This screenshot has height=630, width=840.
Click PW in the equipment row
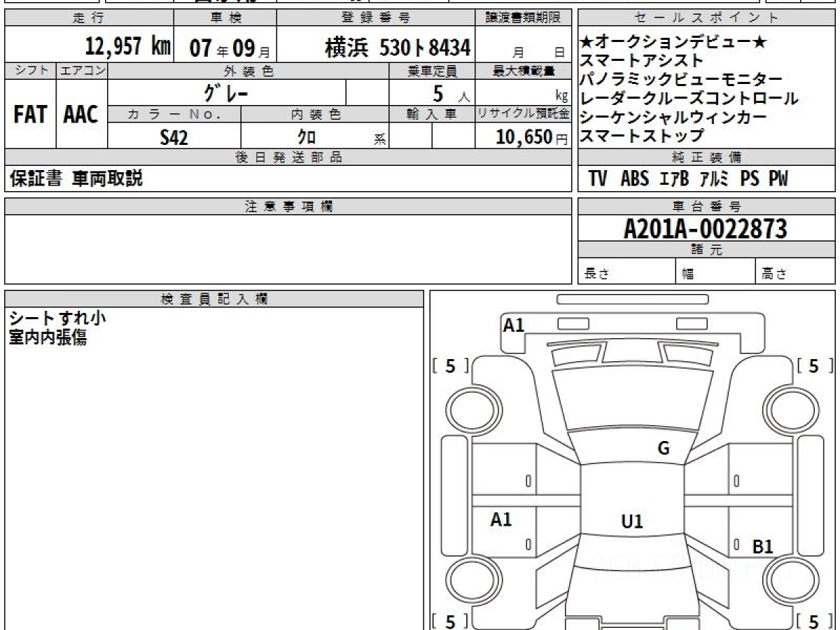click(x=778, y=179)
